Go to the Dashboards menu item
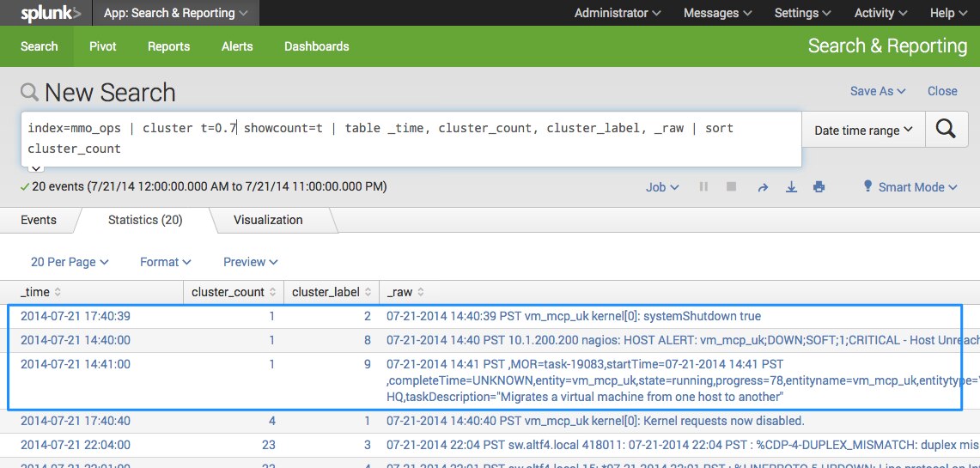This screenshot has width=980, height=468. click(316, 46)
